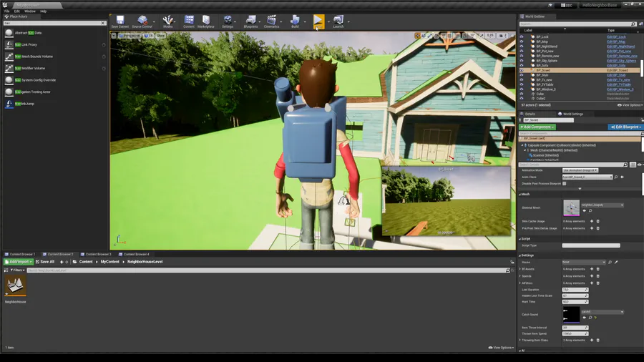Toggle visibility of BP_Window_3 actor
This screenshot has width=644, height=362.
[x=522, y=89]
